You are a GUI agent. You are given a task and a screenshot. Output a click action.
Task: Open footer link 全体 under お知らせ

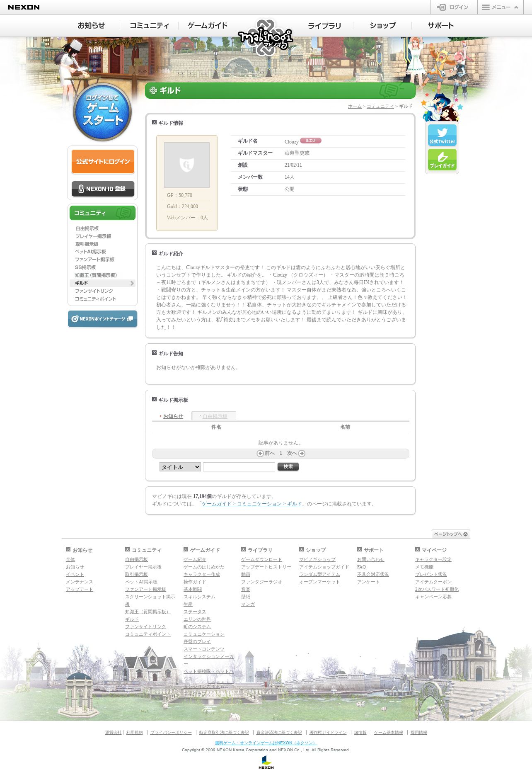coord(70,559)
